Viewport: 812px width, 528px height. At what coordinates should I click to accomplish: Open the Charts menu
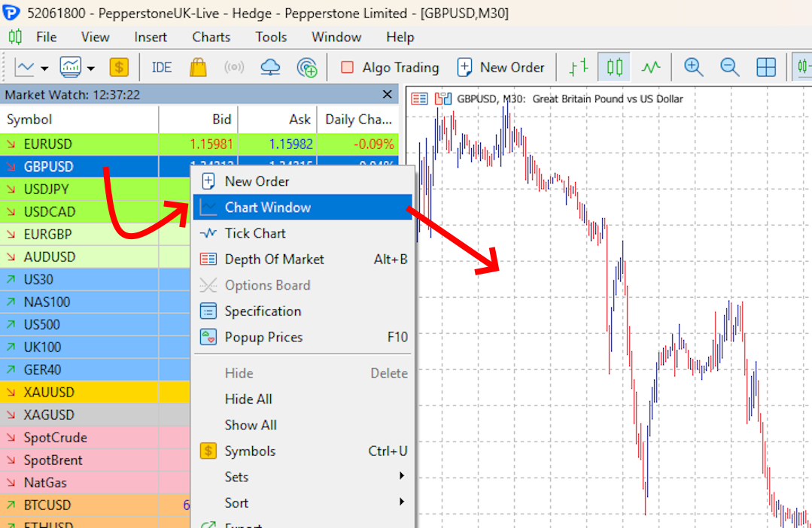(211, 38)
